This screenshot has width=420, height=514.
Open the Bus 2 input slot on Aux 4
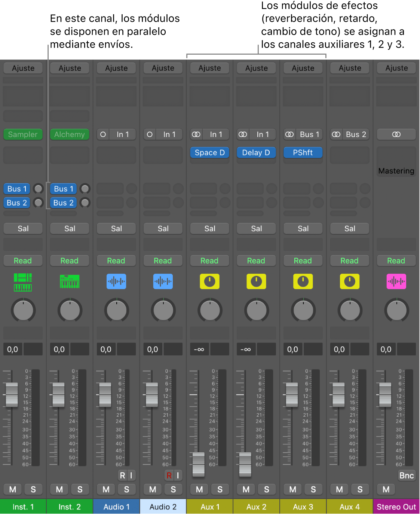[x=356, y=134]
